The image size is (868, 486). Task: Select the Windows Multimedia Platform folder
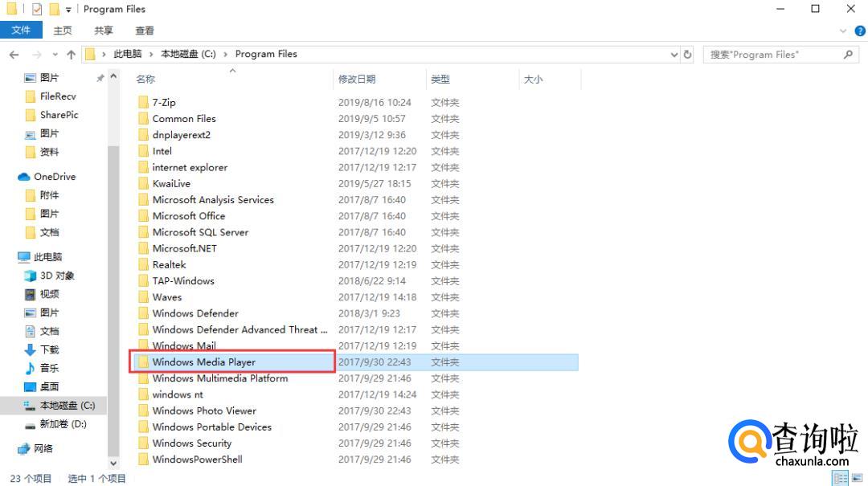click(220, 378)
